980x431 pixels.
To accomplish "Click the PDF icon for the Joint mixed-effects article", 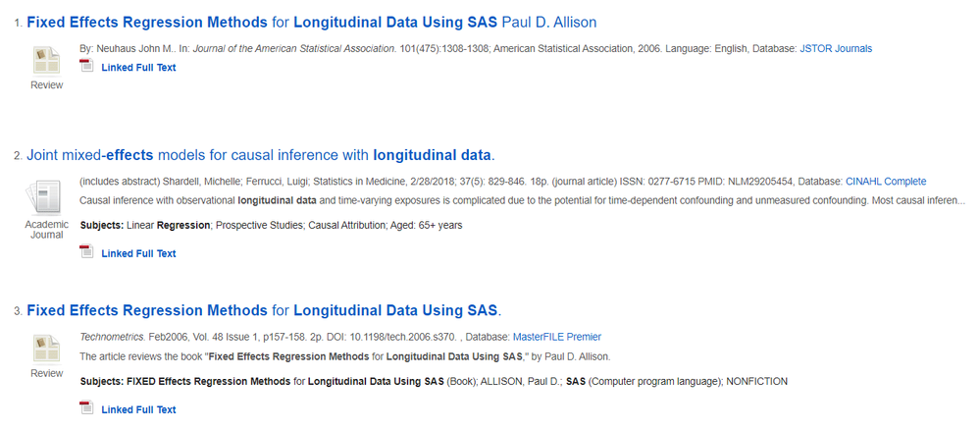I will [86, 252].
